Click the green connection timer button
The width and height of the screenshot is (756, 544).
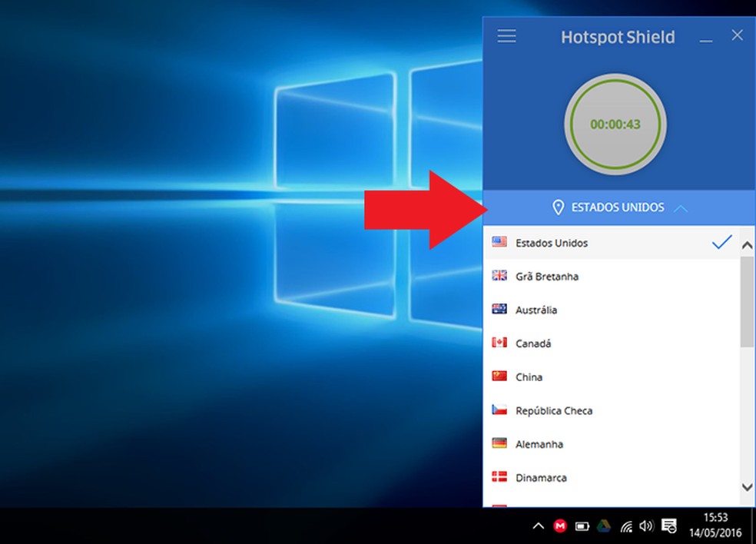[615, 124]
